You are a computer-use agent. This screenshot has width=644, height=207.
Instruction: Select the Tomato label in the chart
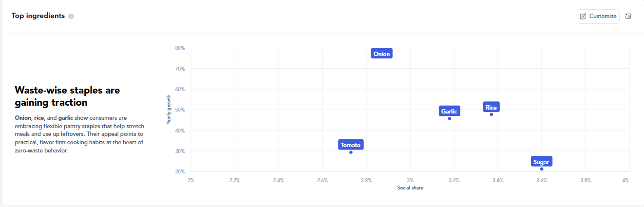coord(351,145)
